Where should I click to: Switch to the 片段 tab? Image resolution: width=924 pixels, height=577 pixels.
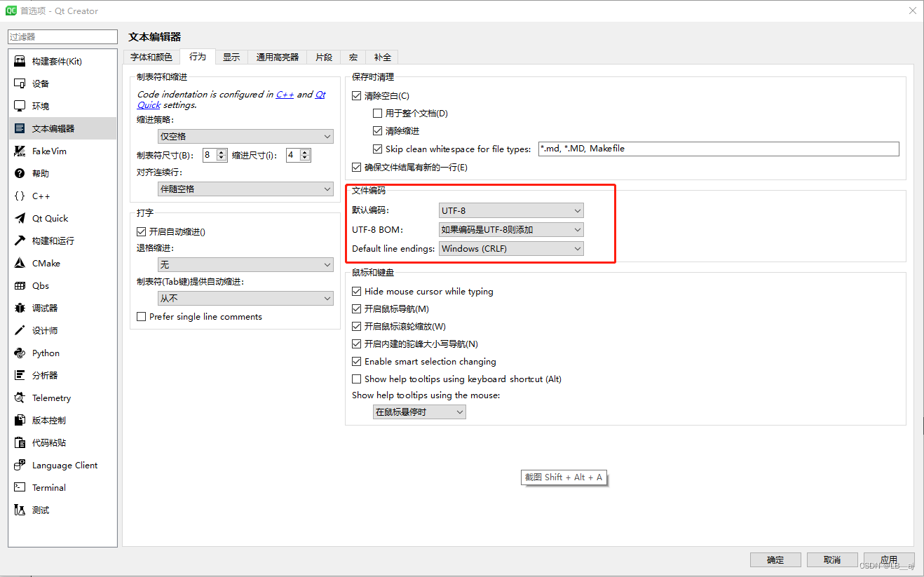[x=323, y=57]
